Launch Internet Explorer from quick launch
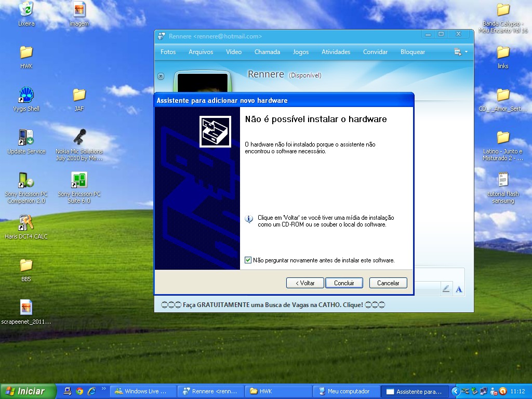This screenshot has width=532, height=399. point(91,391)
